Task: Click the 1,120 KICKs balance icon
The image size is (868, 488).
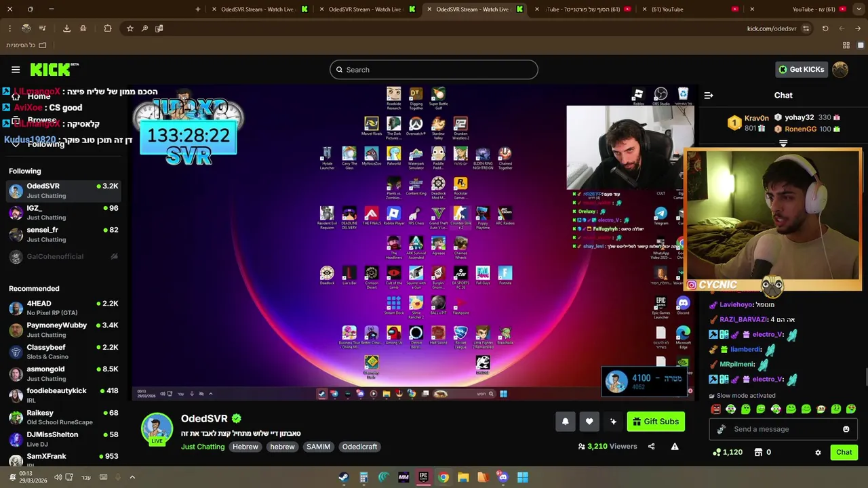Action: click(x=717, y=452)
